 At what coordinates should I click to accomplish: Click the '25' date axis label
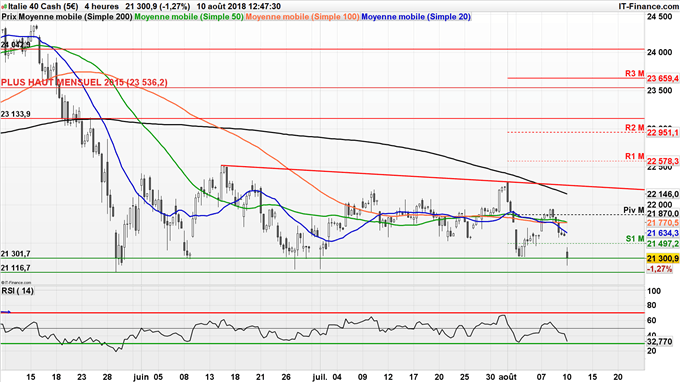(464, 377)
